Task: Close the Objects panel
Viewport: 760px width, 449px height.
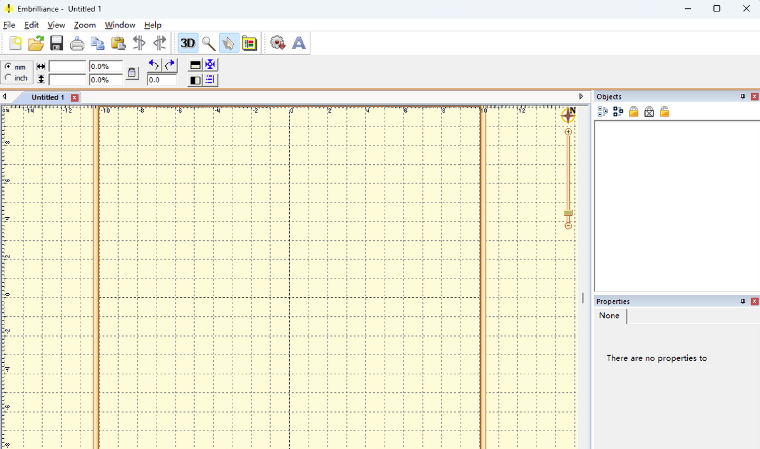Action: pyautogui.click(x=754, y=96)
